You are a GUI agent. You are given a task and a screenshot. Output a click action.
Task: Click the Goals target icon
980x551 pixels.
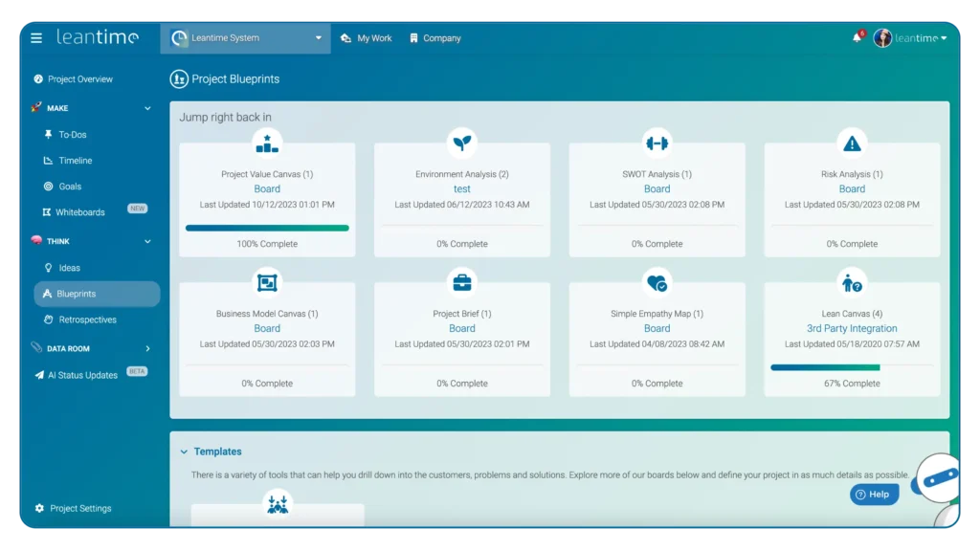(x=48, y=187)
